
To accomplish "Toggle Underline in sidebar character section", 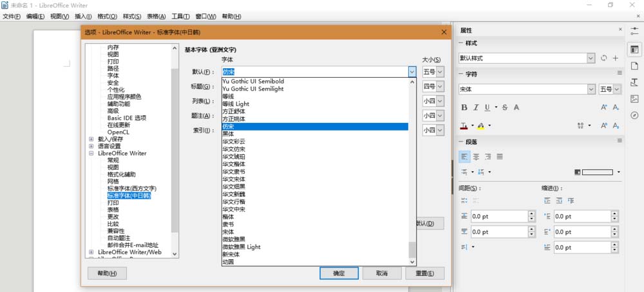I will (487, 107).
